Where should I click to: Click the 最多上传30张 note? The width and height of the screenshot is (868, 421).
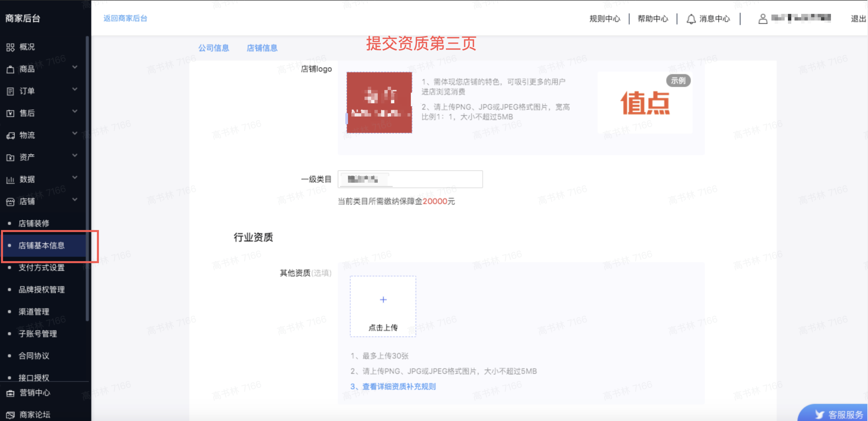pos(379,356)
